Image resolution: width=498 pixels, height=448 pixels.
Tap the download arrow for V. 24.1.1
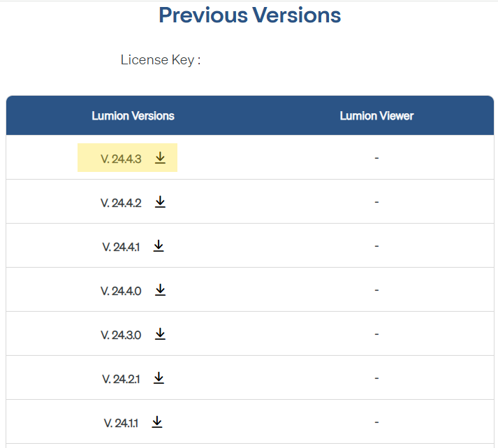(157, 422)
